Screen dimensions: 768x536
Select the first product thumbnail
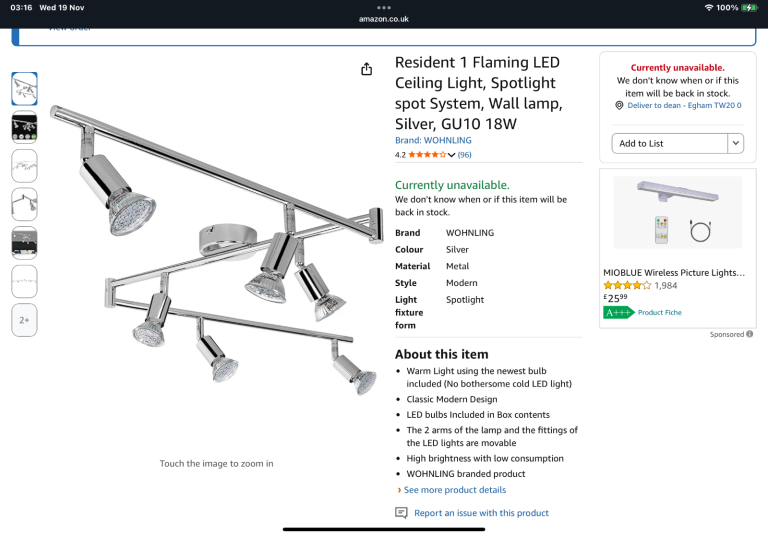click(24, 89)
